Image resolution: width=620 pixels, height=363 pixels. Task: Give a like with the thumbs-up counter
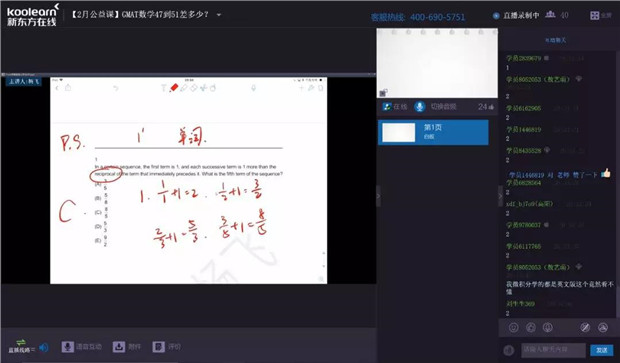[x=486, y=107]
